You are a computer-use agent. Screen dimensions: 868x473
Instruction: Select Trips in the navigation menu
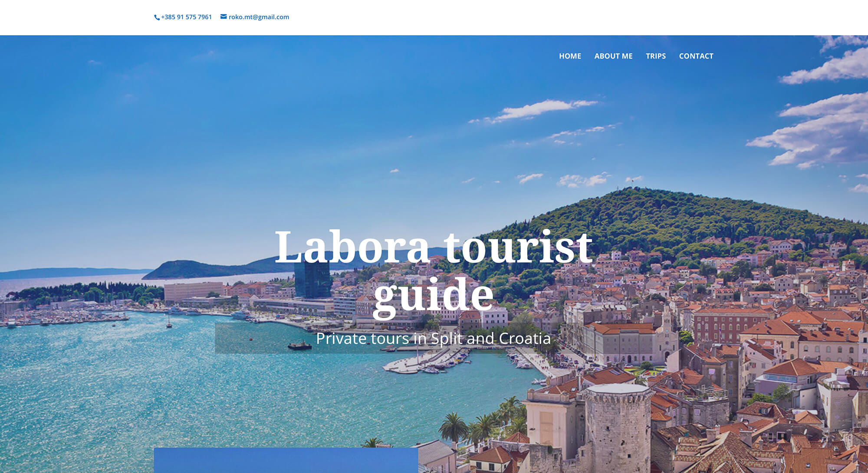coord(655,56)
